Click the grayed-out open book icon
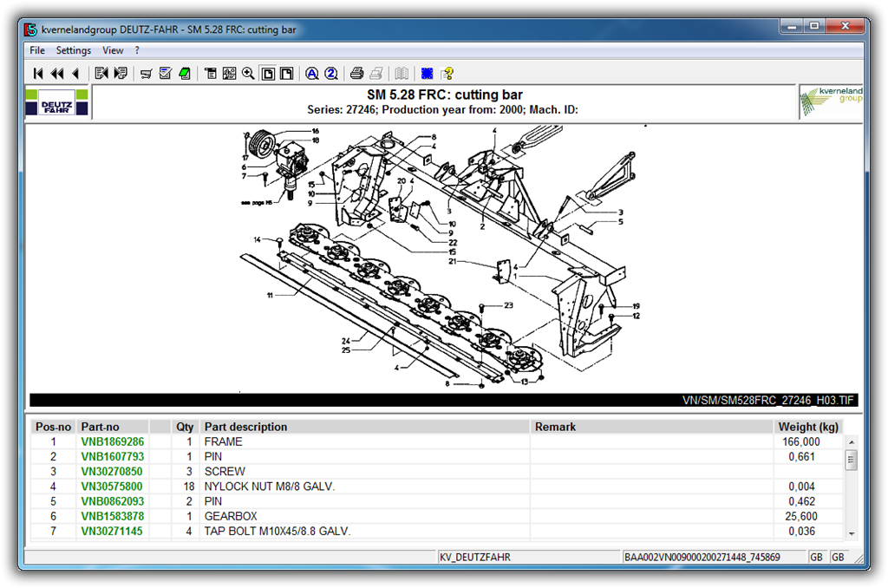The image size is (888, 588). tap(402, 73)
